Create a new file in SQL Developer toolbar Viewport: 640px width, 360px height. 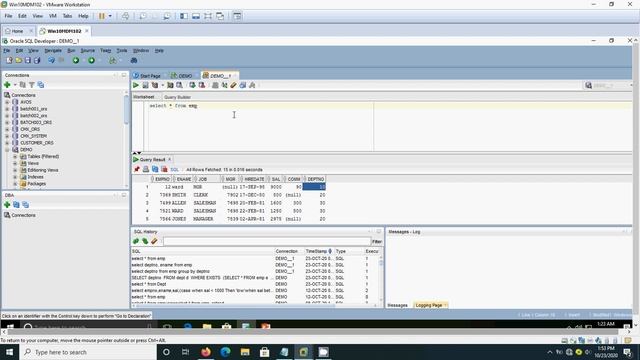point(9,60)
